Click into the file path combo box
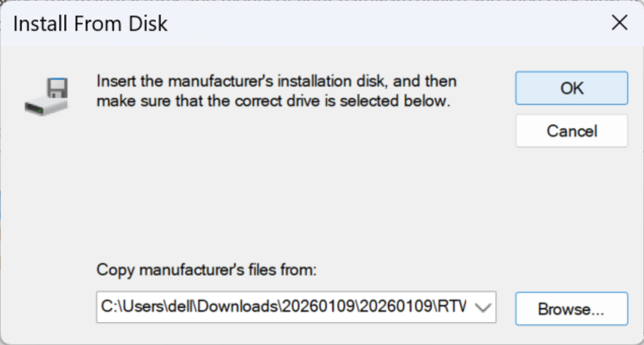 (284, 307)
